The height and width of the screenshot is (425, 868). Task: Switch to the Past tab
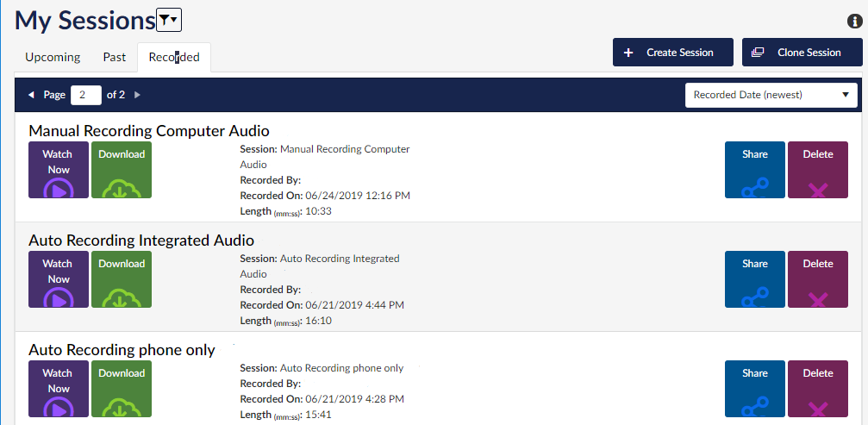tap(115, 57)
